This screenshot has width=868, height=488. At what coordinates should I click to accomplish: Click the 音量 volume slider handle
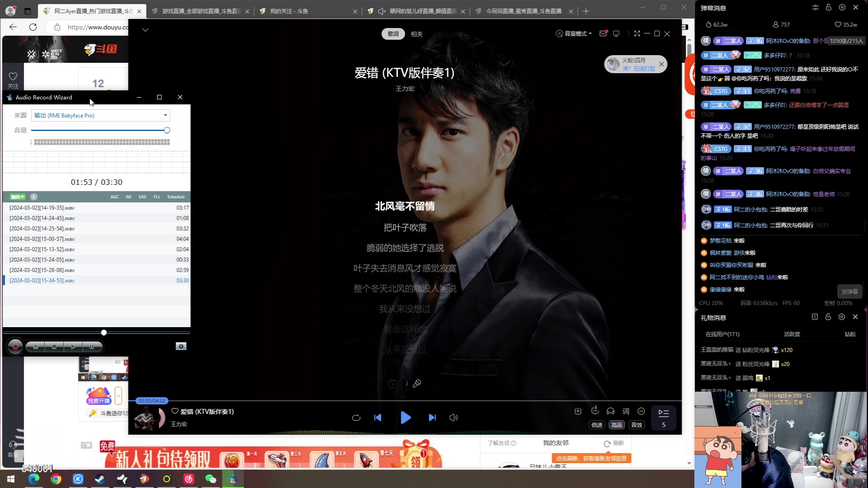click(x=167, y=130)
